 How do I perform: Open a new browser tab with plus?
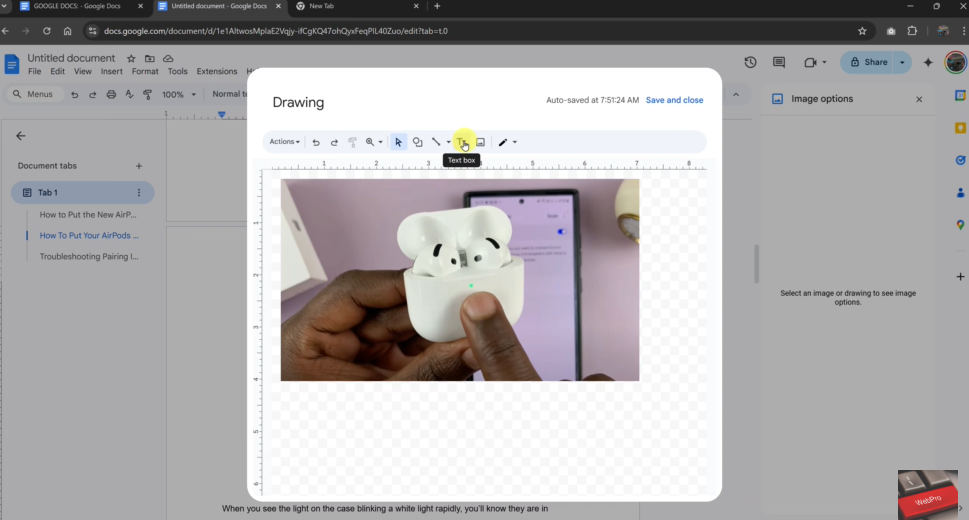pos(437,6)
